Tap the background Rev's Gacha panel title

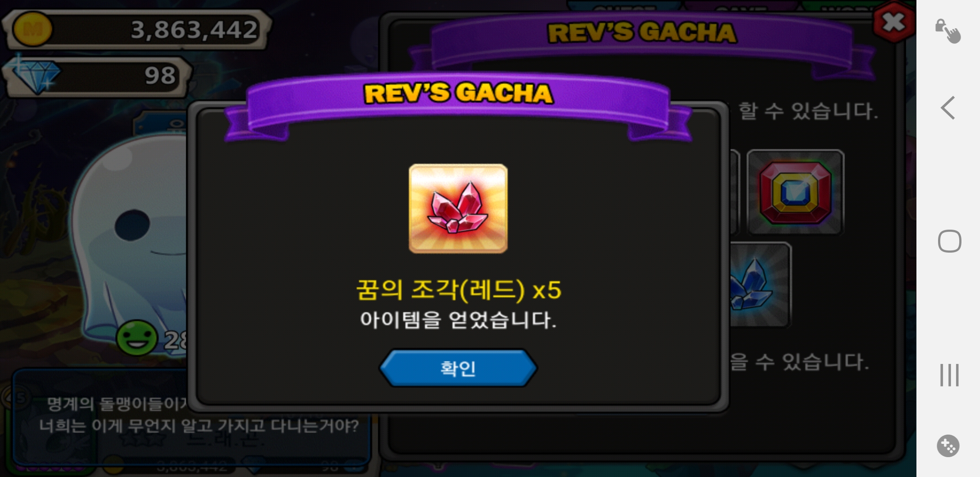click(x=642, y=33)
